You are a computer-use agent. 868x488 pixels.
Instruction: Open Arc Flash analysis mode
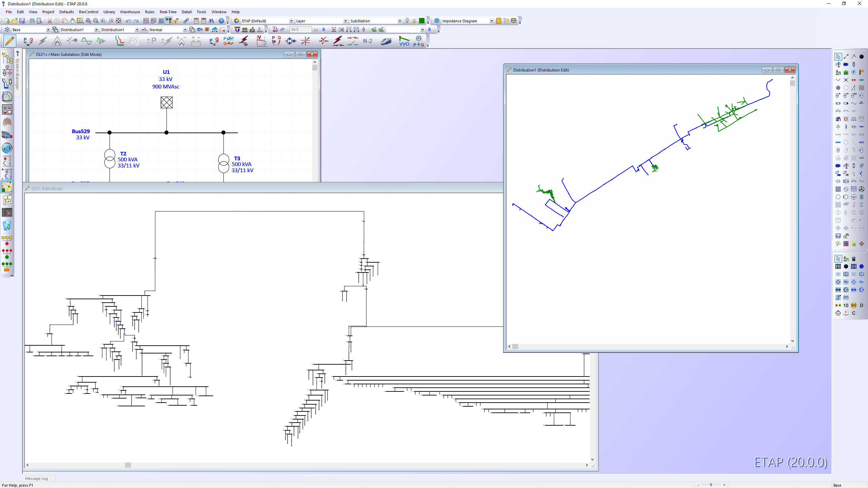pos(57,41)
